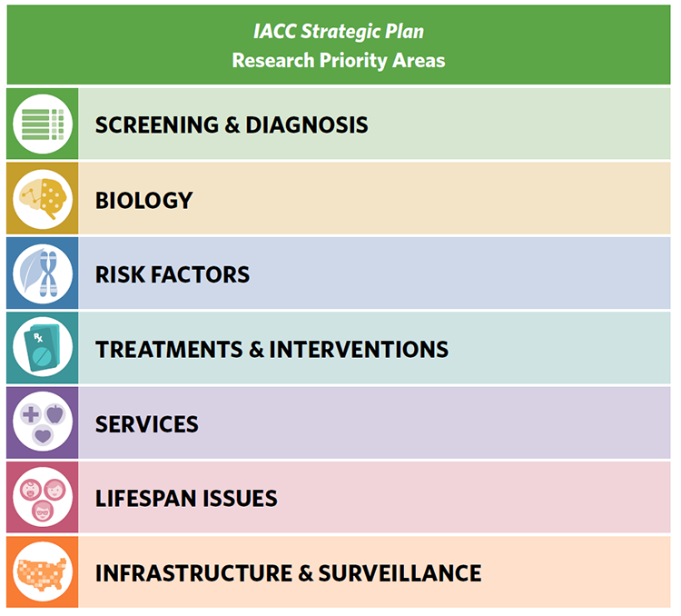Image resolution: width=681 pixels, height=616 pixels.
Task: Click the Infrastructure US map icon
Action: (43, 572)
